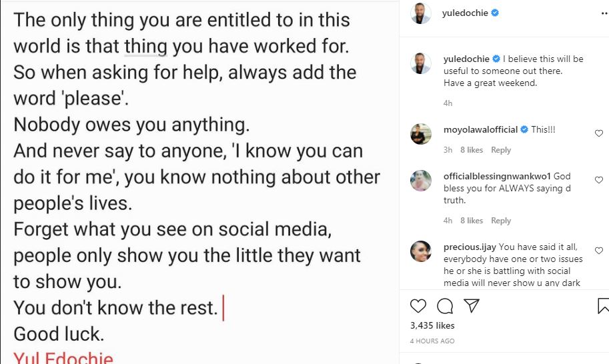Save post with bookmark icon
The image size is (609, 364).
[x=602, y=306]
